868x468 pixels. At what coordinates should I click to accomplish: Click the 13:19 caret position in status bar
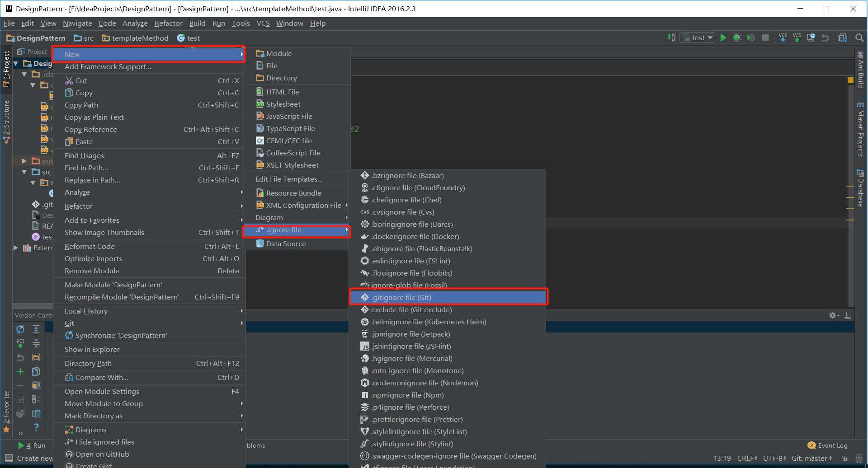coord(722,458)
